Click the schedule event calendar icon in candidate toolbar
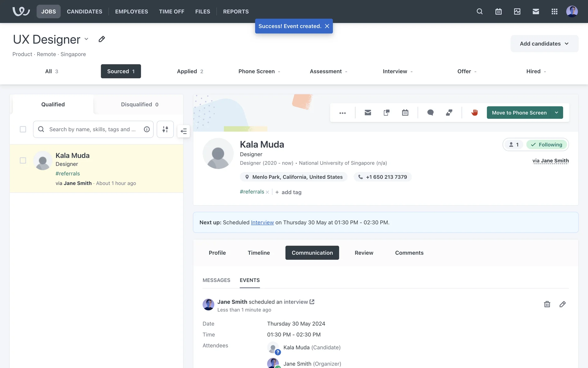The height and width of the screenshot is (368, 588). pyautogui.click(x=405, y=113)
